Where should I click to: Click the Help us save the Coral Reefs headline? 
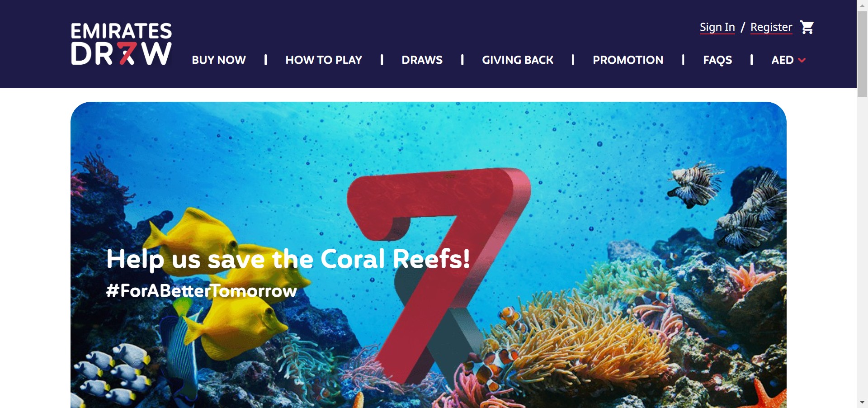[288, 259]
